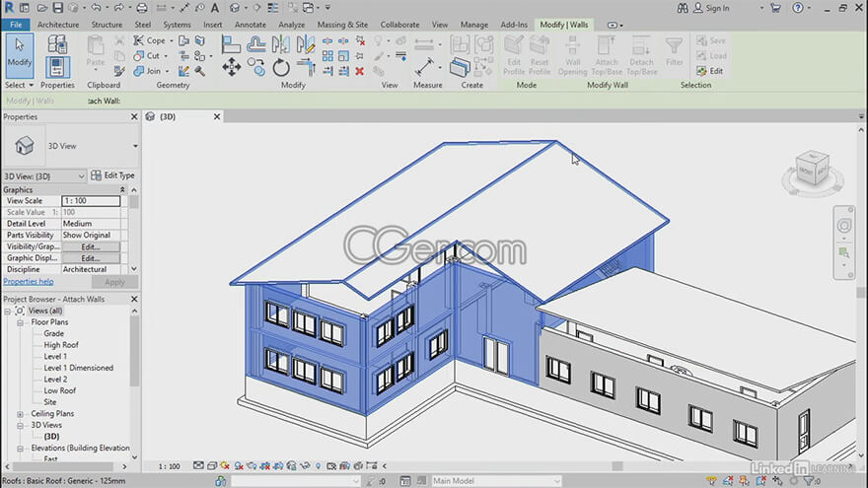Click the view horizontal scrollbar thumb
This screenshot has height=488, width=868.
[617, 466]
